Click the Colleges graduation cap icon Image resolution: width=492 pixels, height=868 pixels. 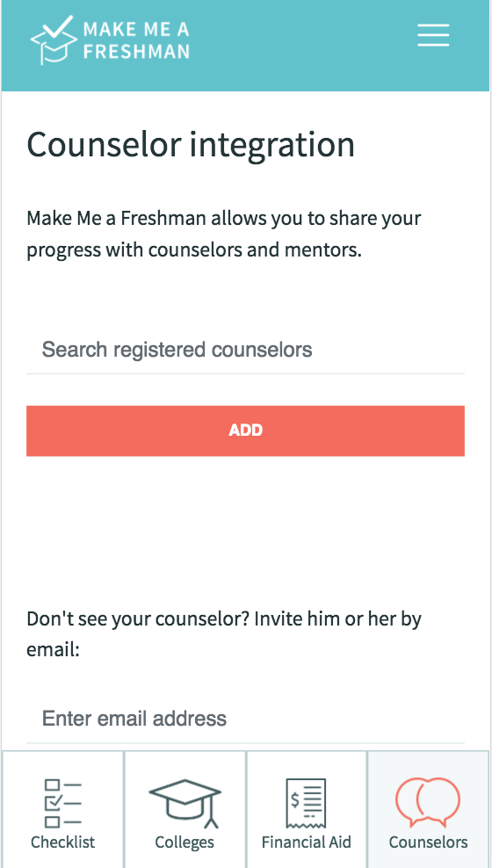(x=184, y=803)
